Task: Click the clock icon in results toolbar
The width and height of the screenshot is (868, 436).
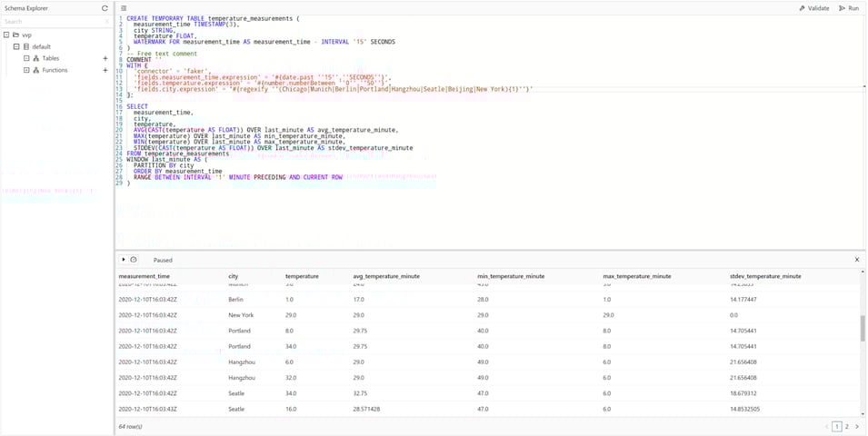Action: tap(134, 260)
